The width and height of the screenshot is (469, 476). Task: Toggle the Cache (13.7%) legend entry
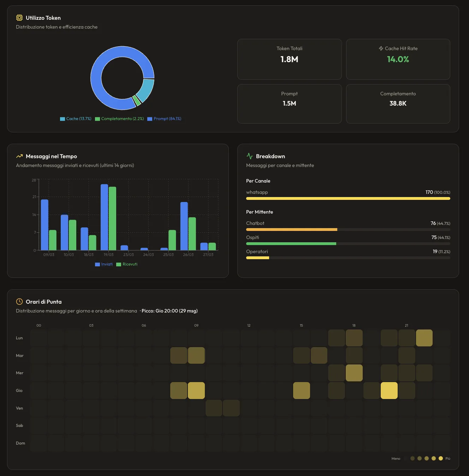76,119
